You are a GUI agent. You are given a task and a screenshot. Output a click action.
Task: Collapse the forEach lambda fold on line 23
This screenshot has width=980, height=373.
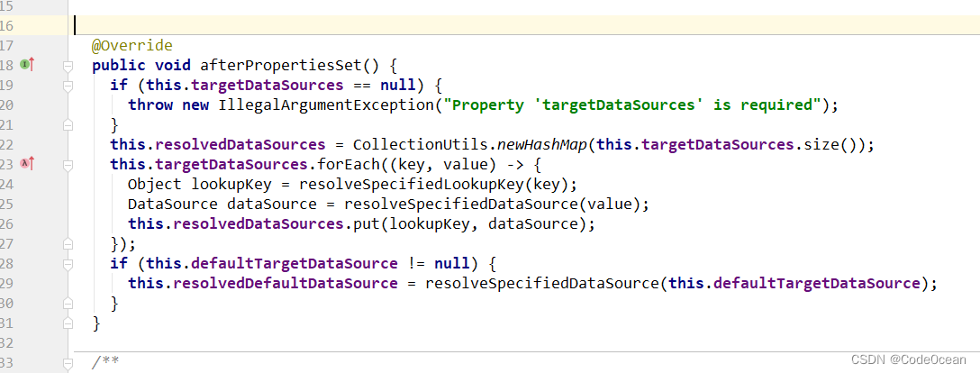click(68, 164)
